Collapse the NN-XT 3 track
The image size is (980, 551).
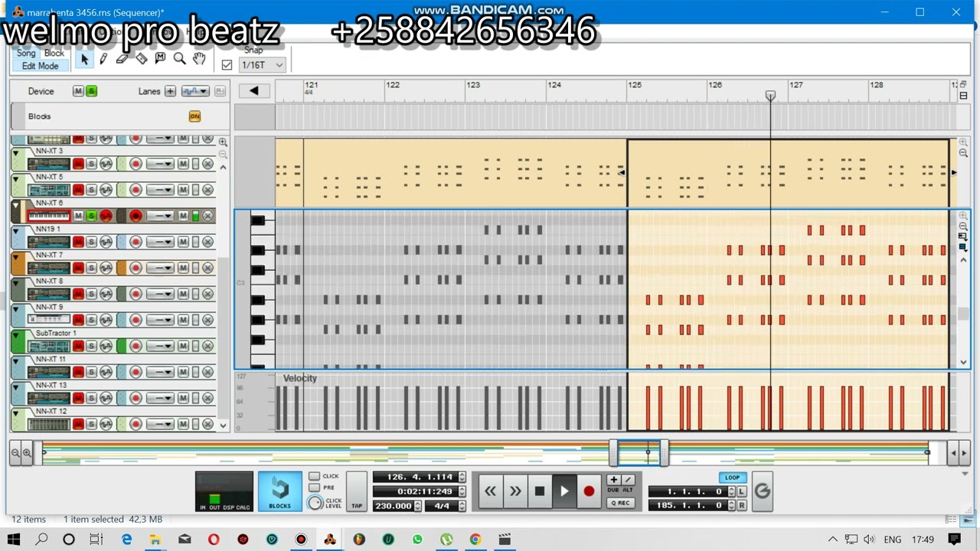[x=15, y=153]
